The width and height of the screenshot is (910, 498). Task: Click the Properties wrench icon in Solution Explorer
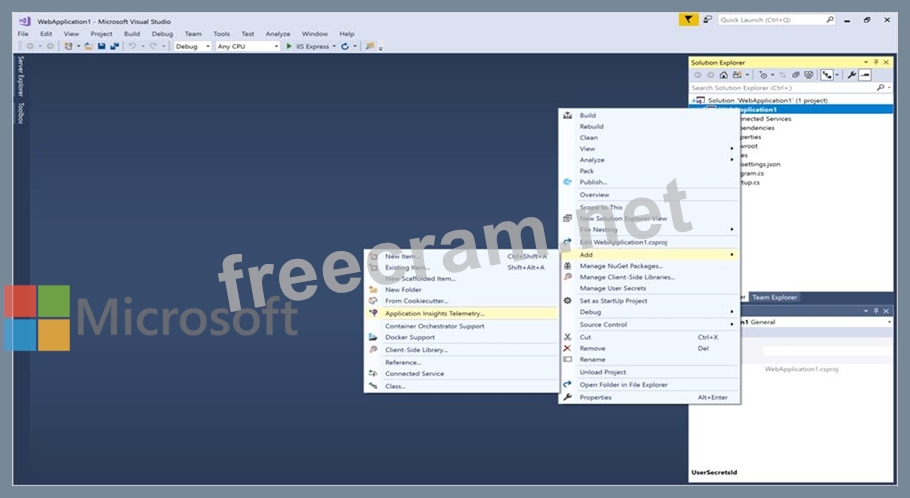[851, 75]
